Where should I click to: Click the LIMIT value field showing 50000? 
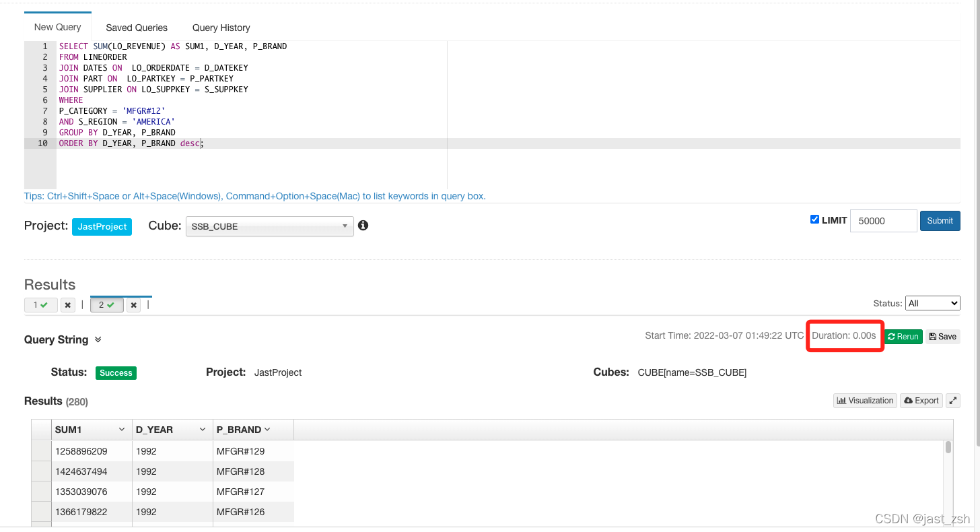pyautogui.click(x=883, y=221)
